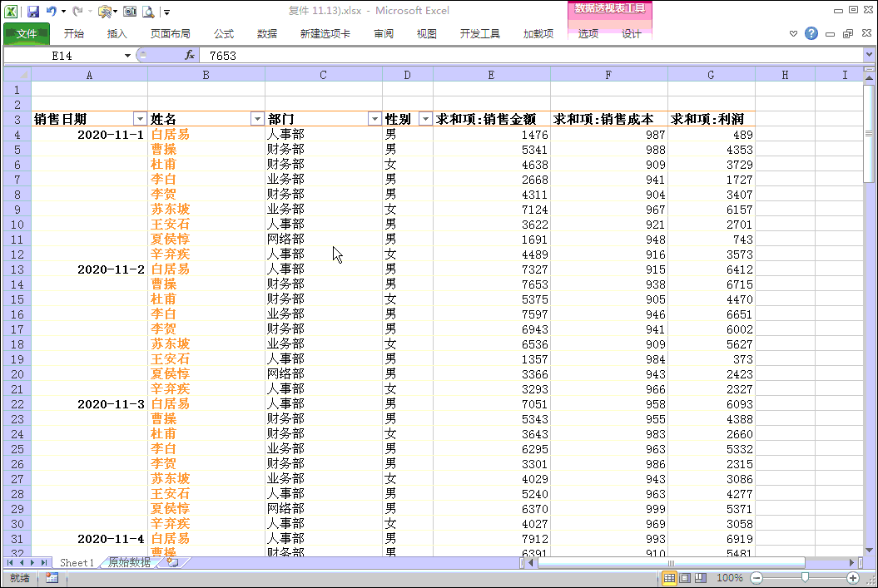
Task: Select column G header
Action: click(x=711, y=74)
